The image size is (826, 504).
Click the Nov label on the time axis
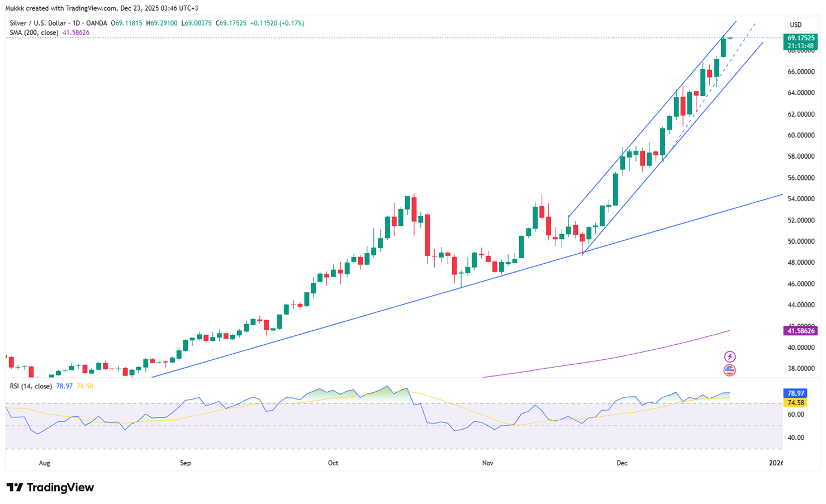(487, 463)
